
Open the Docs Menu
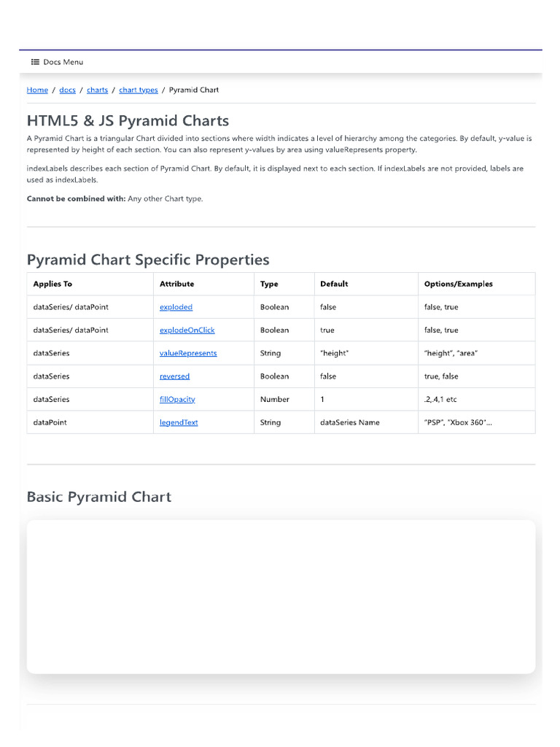pyautogui.click(x=57, y=62)
